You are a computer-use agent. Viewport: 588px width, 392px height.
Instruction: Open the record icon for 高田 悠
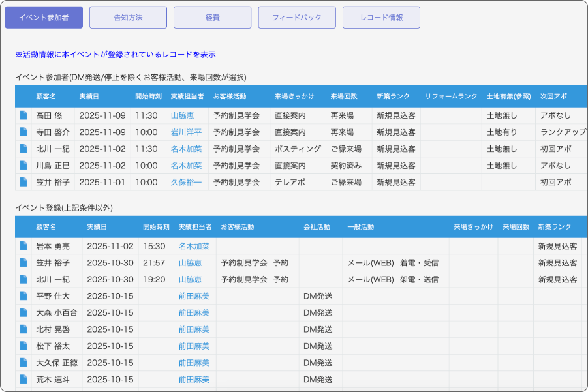click(x=23, y=115)
